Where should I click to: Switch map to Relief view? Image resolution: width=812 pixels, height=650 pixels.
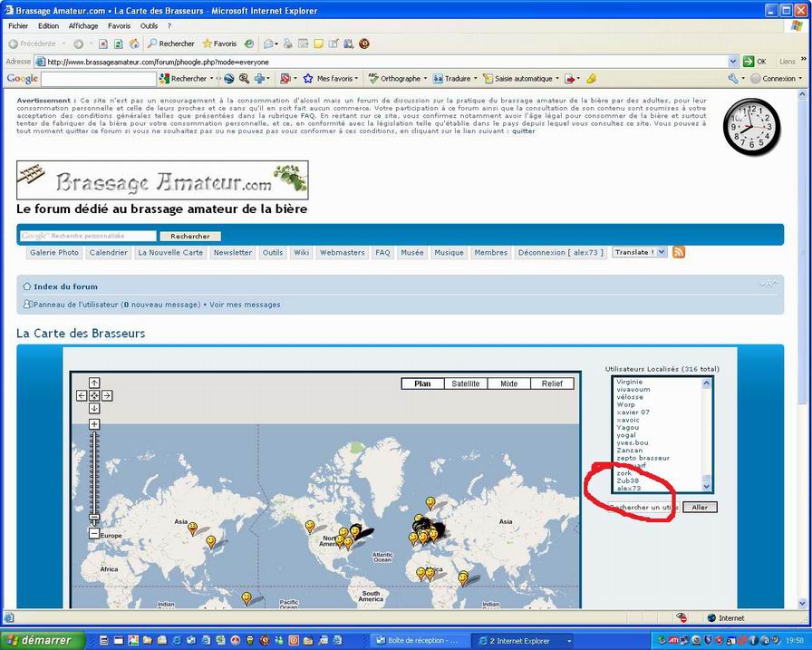pos(552,383)
